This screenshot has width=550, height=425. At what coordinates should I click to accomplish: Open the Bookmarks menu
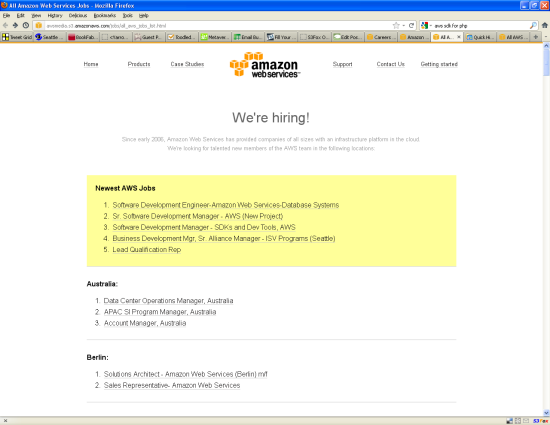pyautogui.click(x=105, y=15)
